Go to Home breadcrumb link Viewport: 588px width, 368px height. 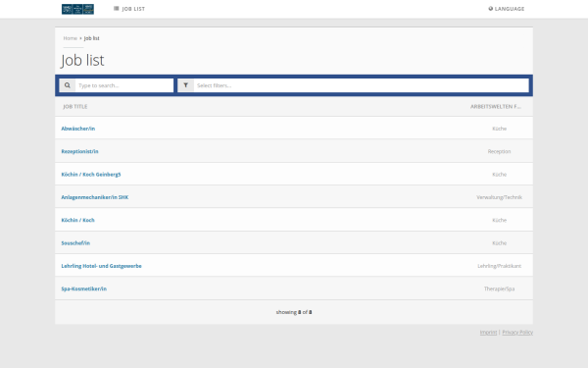tap(71, 38)
